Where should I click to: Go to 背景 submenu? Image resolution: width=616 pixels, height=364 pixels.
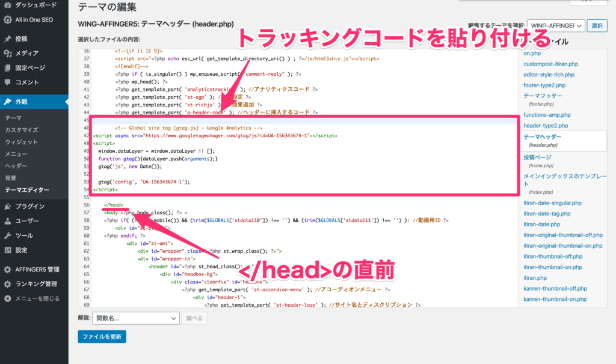tap(11, 177)
